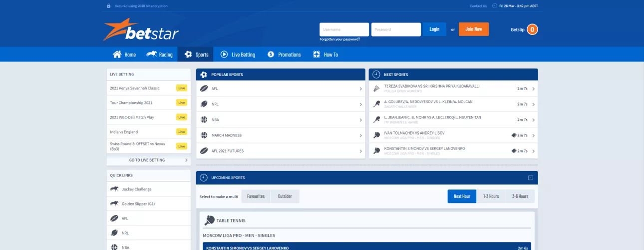
Task: Click the Username input field
Action: (344, 29)
